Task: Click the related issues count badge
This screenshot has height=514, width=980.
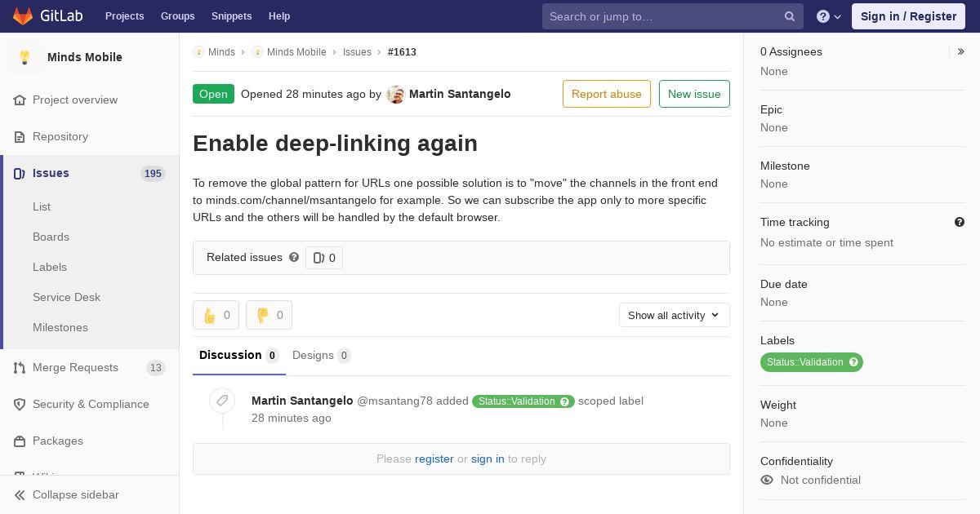Action: [324, 258]
